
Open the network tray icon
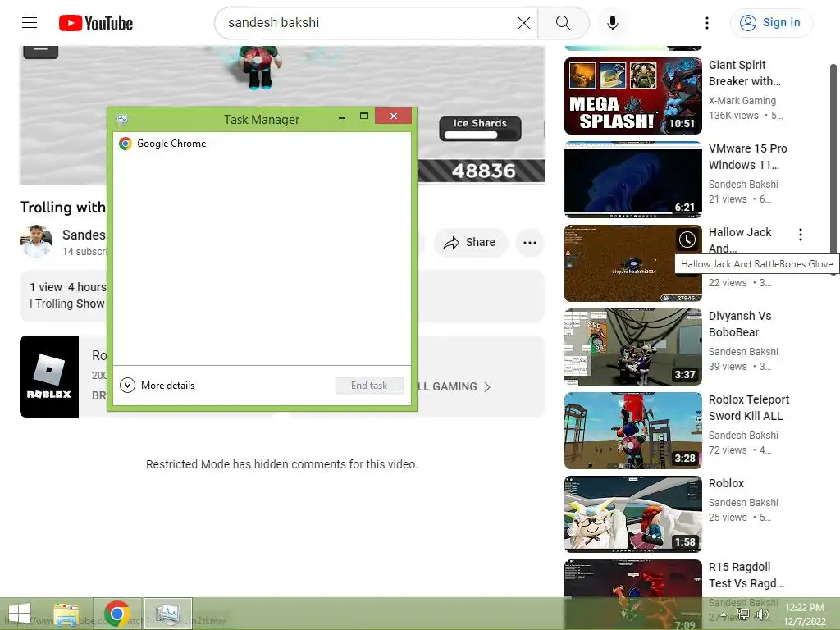tap(742, 614)
